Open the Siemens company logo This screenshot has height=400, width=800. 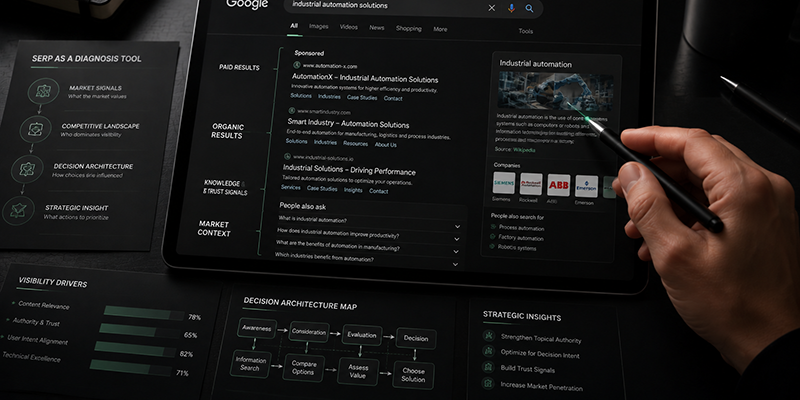click(x=504, y=183)
